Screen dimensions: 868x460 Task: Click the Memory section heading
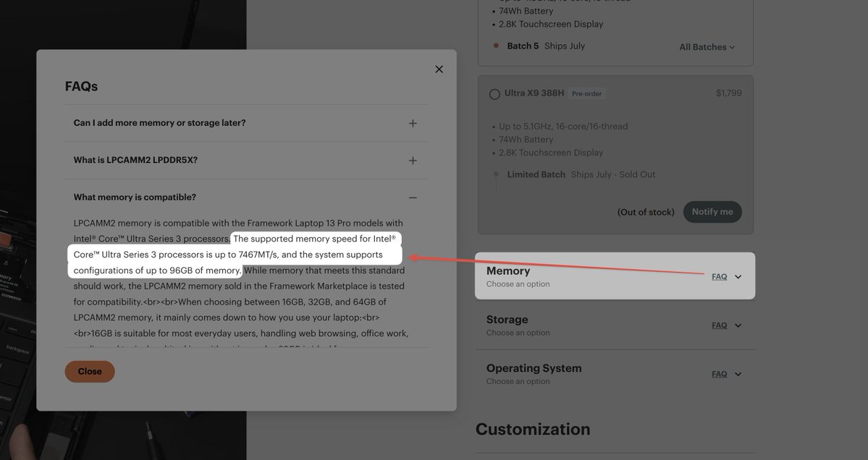(x=508, y=271)
